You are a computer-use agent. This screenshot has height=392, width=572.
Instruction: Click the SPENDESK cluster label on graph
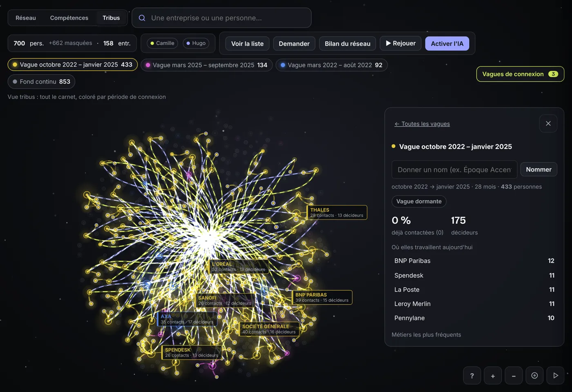pos(192,352)
